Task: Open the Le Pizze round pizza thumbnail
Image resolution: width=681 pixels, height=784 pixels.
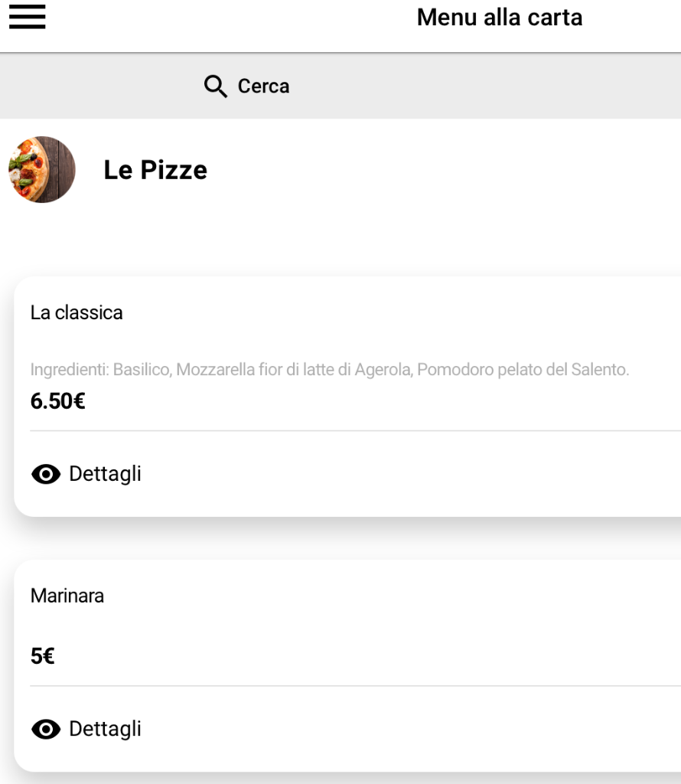Action: [42, 169]
